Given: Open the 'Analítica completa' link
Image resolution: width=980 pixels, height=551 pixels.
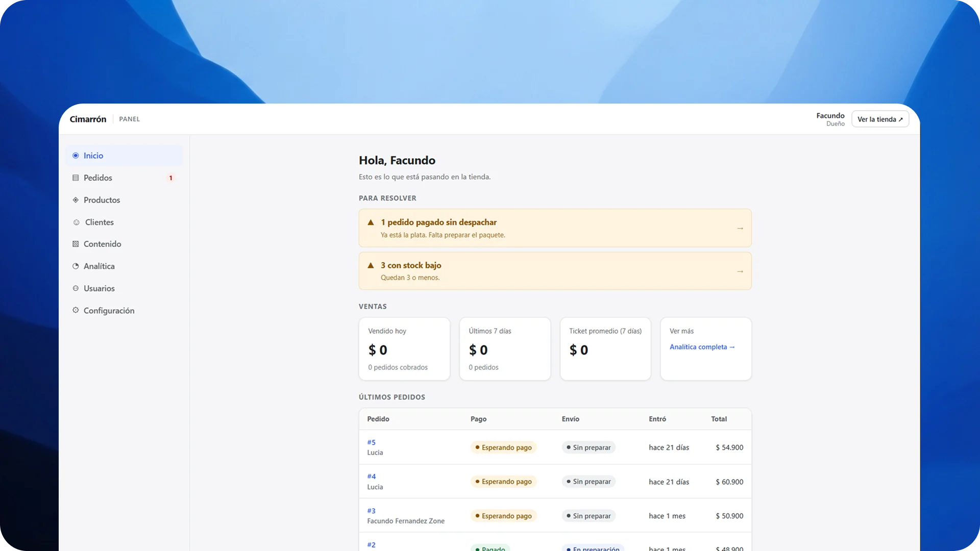Looking at the screenshot, I should 702,347.
